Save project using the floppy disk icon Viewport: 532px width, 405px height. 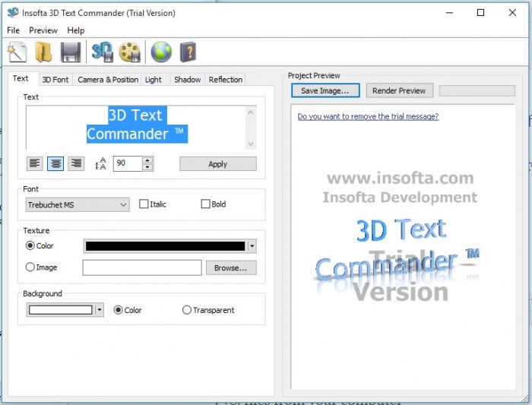[x=71, y=52]
